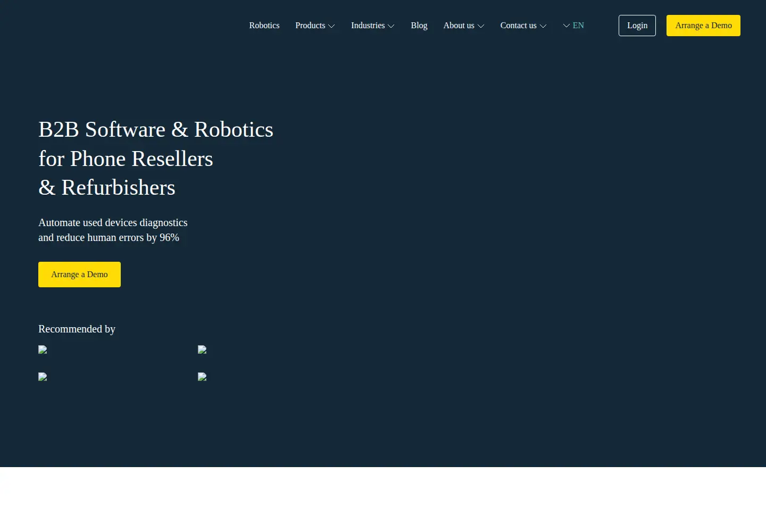Expand the Products dropdown menu

click(315, 26)
